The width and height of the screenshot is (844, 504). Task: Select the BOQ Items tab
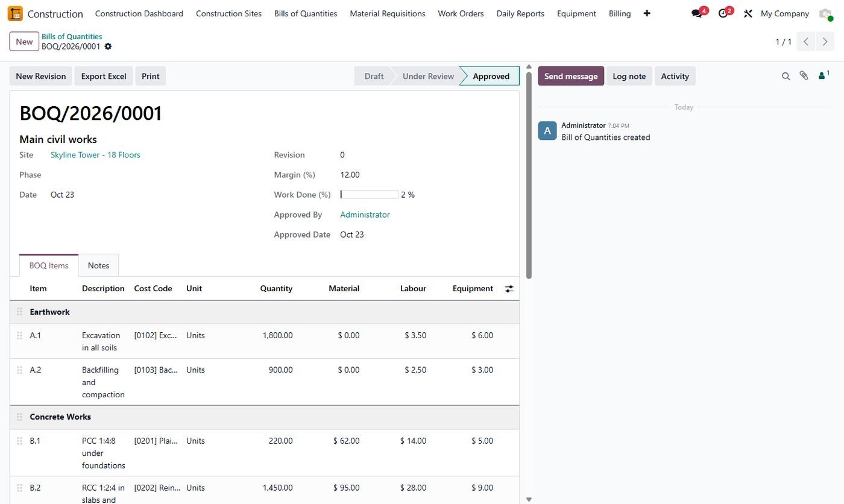(x=49, y=265)
